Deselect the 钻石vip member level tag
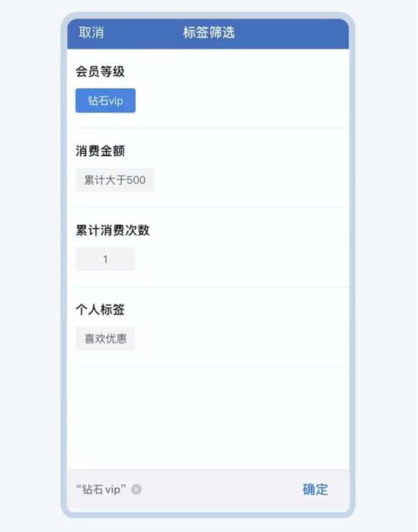Screen dimensions: 418x532 pyautogui.click(x=105, y=101)
